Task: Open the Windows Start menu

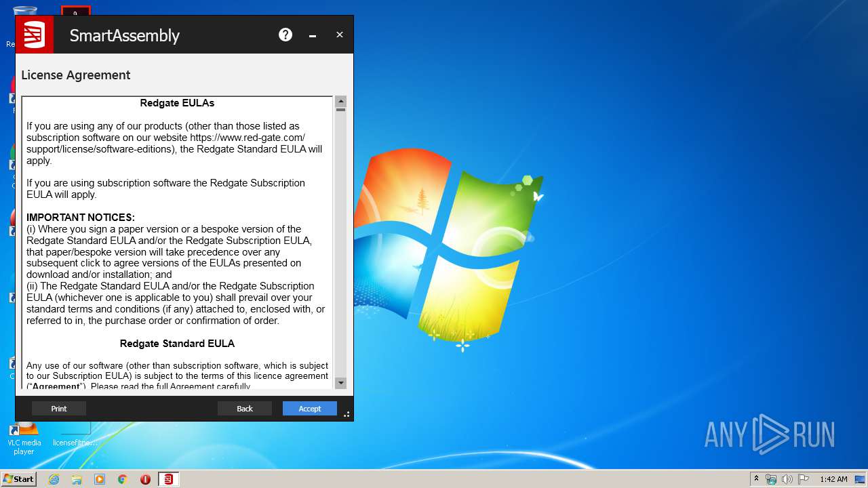Action: (18, 479)
